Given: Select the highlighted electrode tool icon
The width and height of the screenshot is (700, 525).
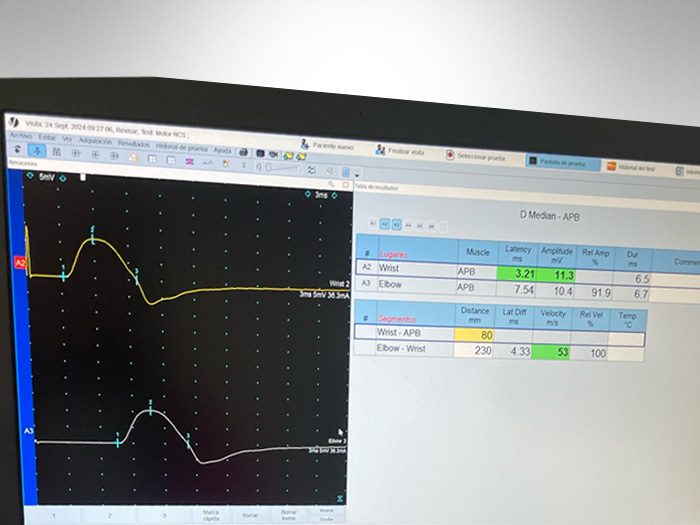Looking at the screenshot, I should 37,151.
